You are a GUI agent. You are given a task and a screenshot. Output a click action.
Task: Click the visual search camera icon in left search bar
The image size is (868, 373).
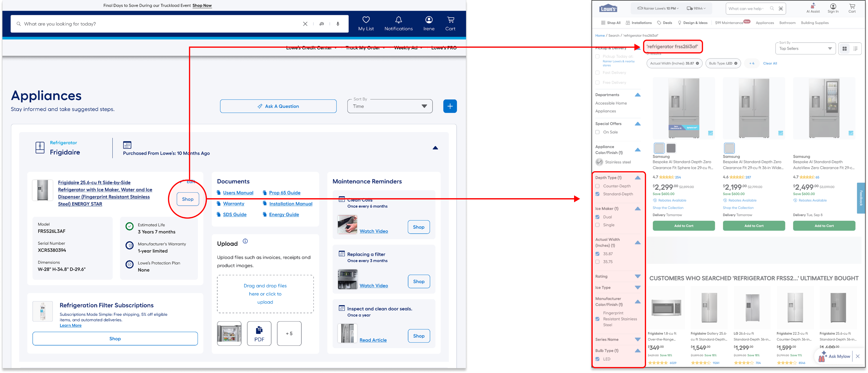tap(322, 24)
